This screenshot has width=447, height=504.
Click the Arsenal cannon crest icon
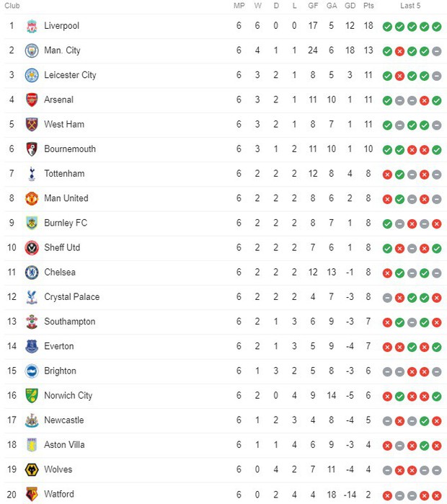point(32,100)
